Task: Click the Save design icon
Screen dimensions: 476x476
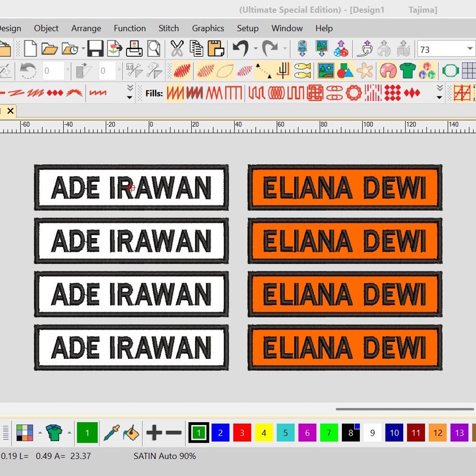Action: tap(95, 48)
